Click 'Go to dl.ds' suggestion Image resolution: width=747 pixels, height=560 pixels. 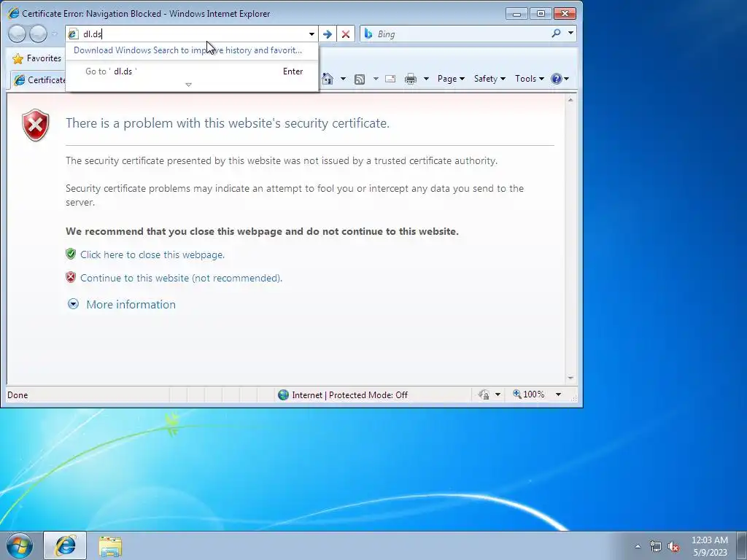tap(192, 71)
